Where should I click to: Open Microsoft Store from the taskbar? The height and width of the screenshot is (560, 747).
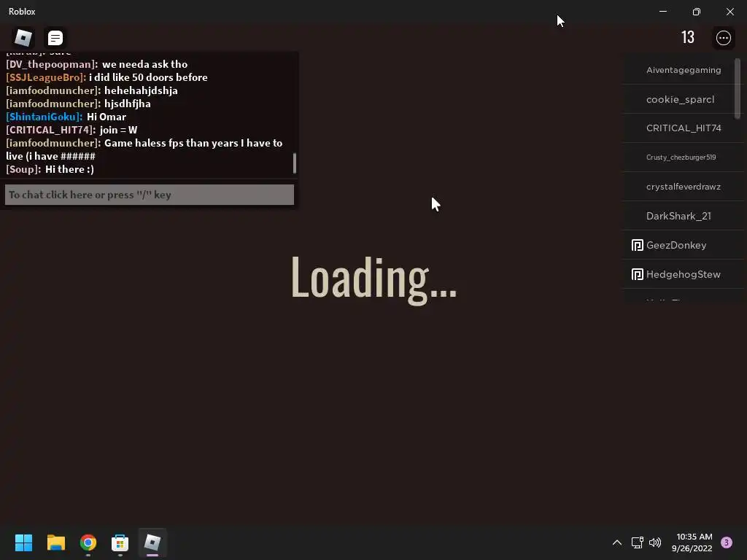point(120,542)
